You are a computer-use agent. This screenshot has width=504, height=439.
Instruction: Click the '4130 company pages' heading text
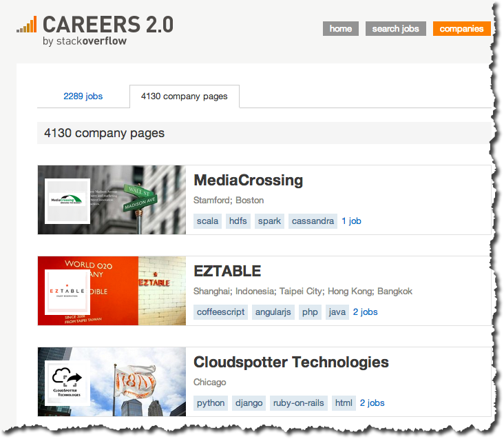click(x=104, y=133)
